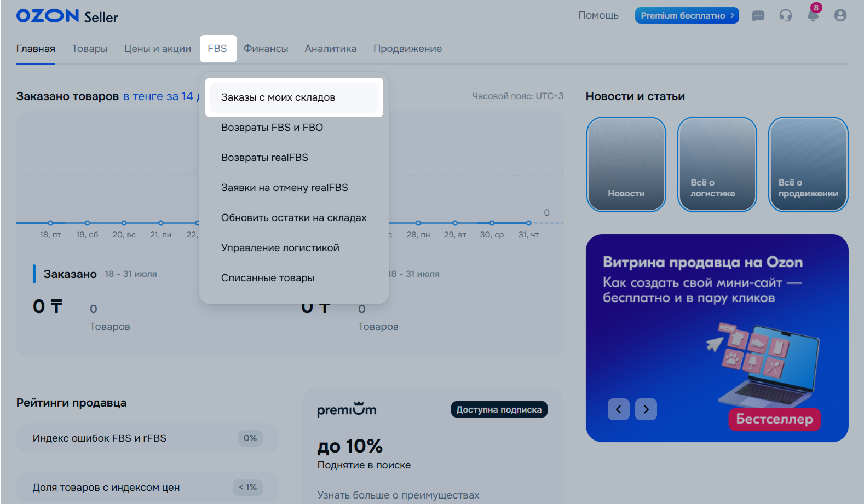864x504 pixels.
Task: Click the Витрина продавца на Ozon banner
Action: pos(717,338)
